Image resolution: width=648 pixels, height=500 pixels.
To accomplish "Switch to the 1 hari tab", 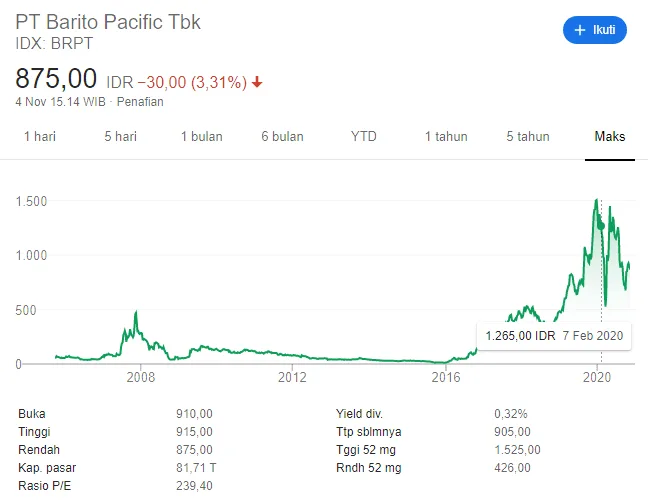I will 40,136.
